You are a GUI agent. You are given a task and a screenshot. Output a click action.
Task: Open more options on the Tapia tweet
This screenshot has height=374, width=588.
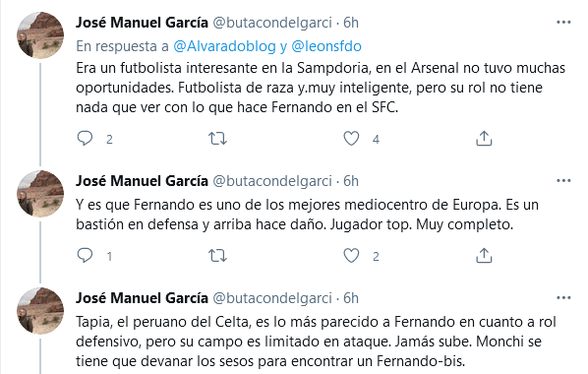click(563, 298)
